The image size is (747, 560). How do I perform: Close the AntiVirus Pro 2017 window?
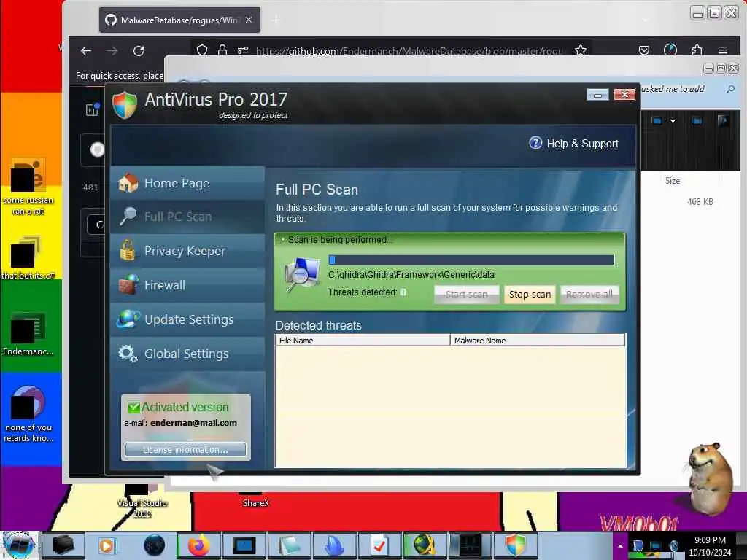click(x=624, y=94)
